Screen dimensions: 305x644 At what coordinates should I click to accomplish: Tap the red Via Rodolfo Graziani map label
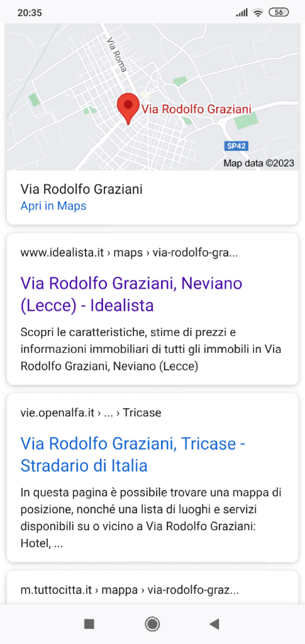click(x=196, y=109)
